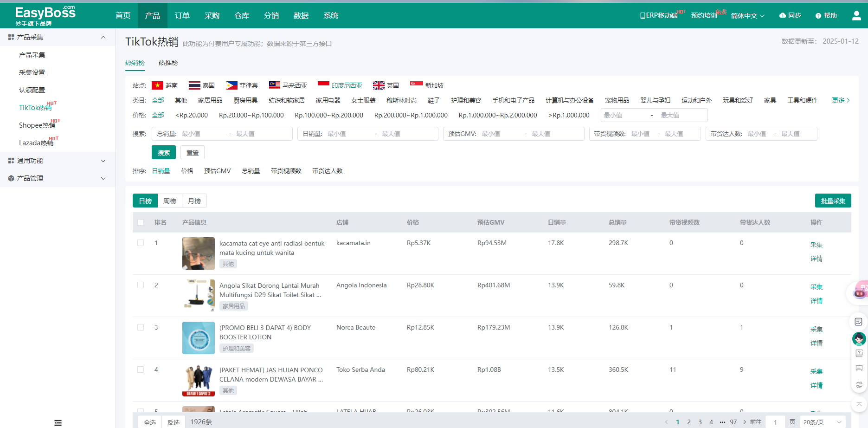The width and height of the screenshot is (868, 428).
Task: Expand the 通用功能 sidebar section
Action: 58,161
